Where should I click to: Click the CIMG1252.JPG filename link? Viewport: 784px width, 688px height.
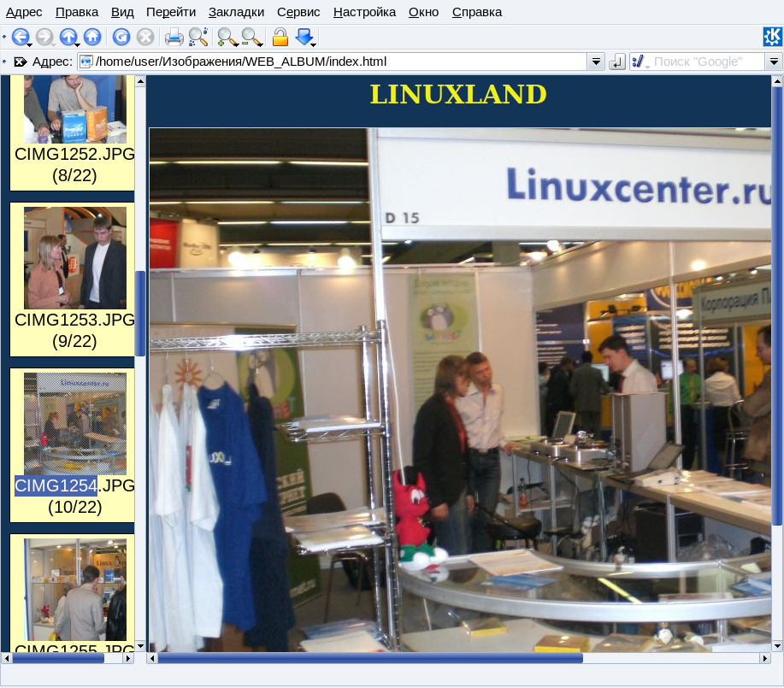click(x=74, y=154)
